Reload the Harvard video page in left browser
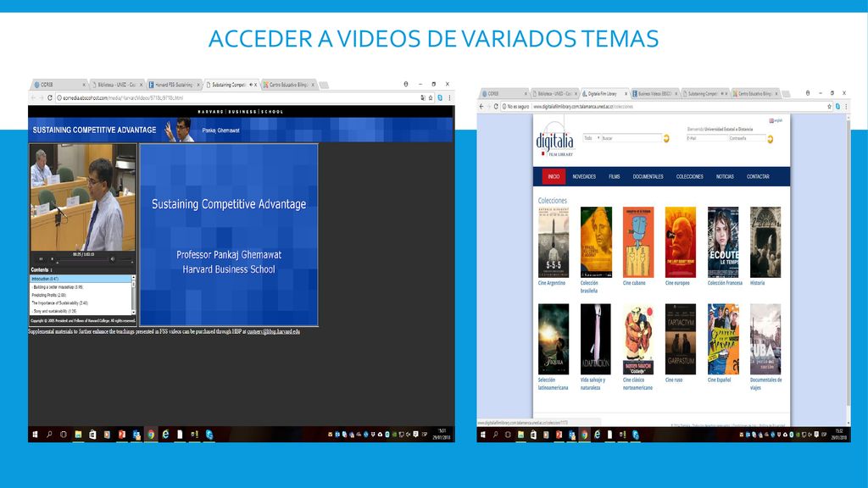 point(50,98)
